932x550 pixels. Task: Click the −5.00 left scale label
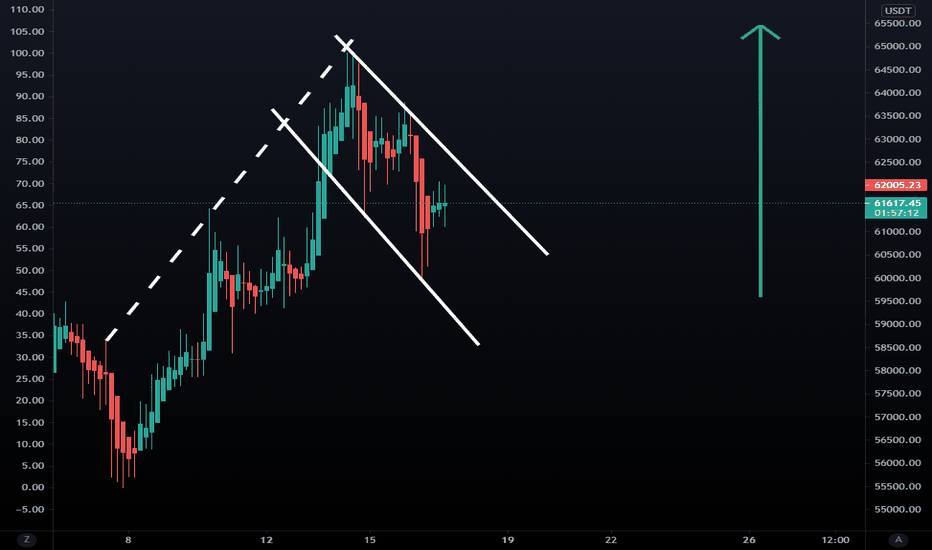point(30,509)
